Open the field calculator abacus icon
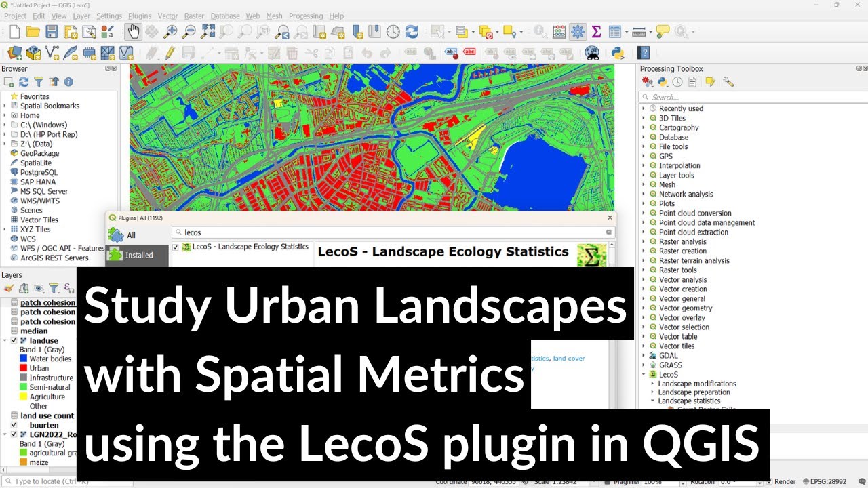This screenshot has height=488, width=868. (559, 31)
